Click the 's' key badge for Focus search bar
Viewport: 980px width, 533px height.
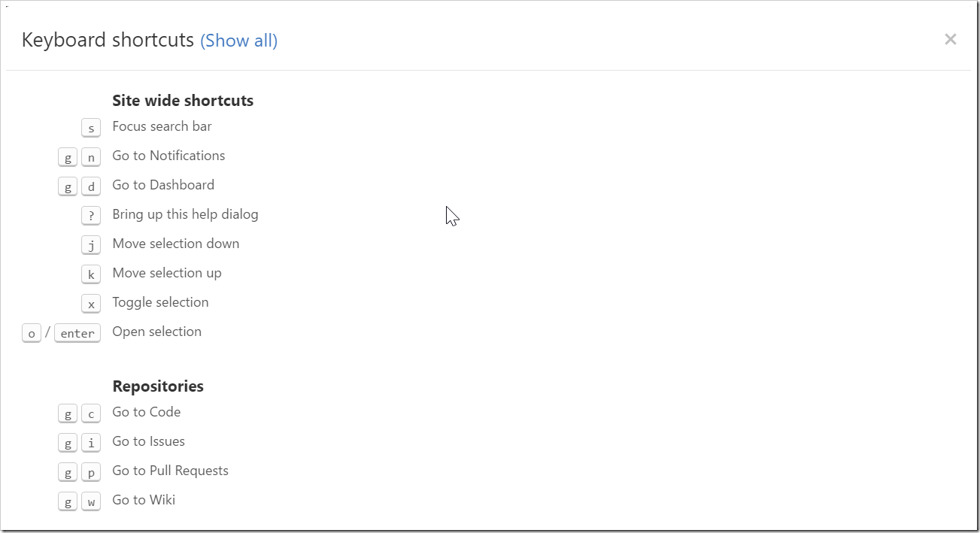click(90, 127)
